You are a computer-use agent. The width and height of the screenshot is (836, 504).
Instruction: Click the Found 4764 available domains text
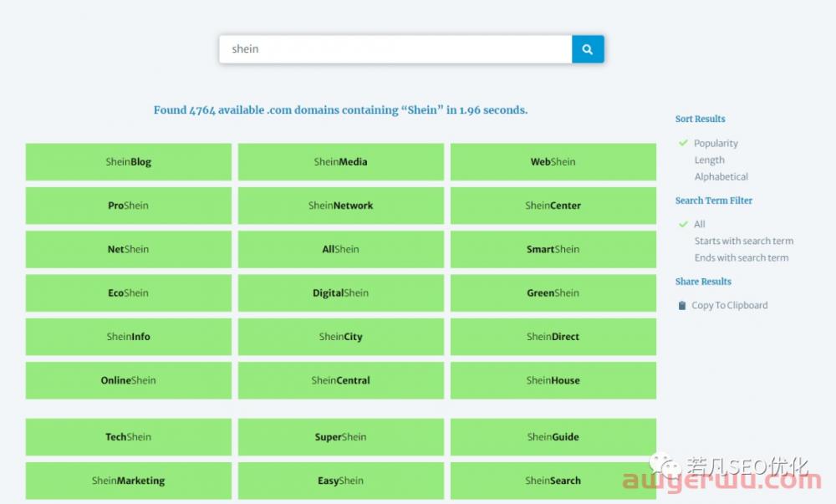tap(341, 110)
